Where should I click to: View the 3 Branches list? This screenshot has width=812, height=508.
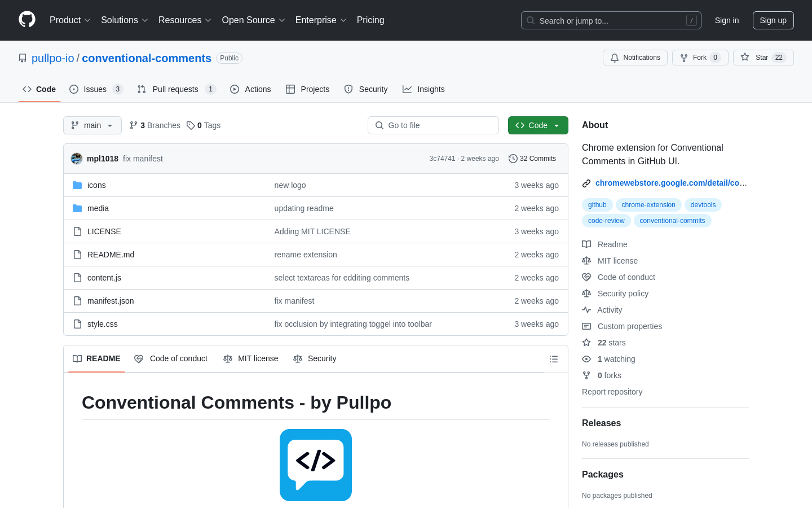pos(155,125)
